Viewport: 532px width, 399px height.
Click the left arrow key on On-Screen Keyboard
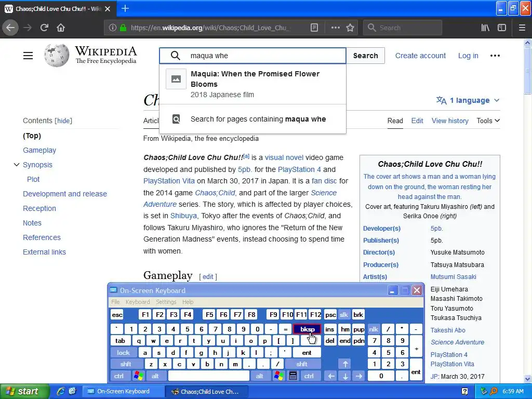click(331, 376)
